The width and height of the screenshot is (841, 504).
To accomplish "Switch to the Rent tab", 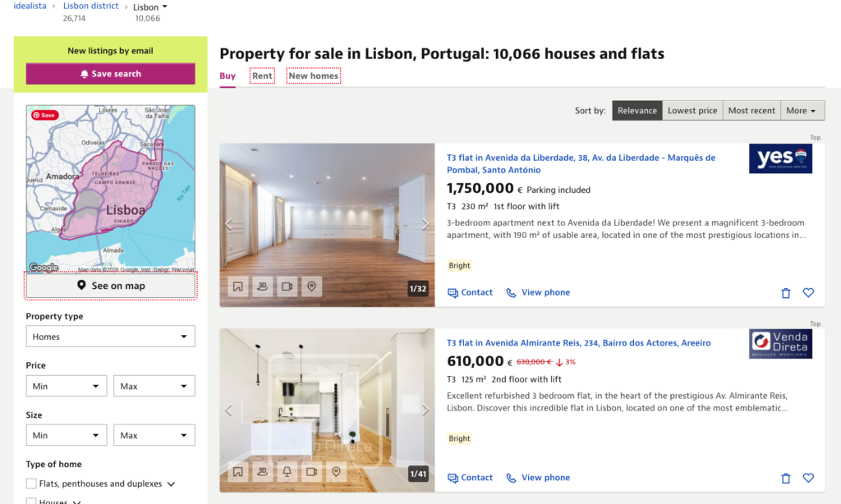I will pos(262,75).
